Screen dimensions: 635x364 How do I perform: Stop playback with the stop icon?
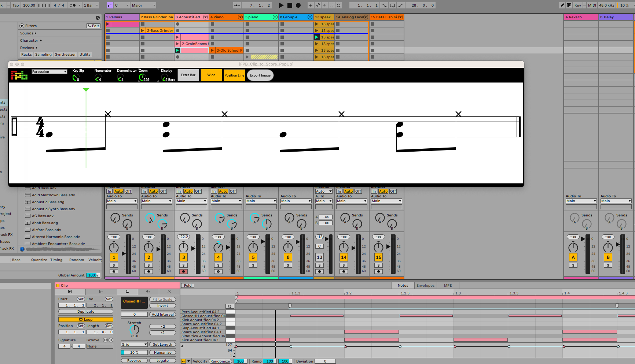click(289, 5)
